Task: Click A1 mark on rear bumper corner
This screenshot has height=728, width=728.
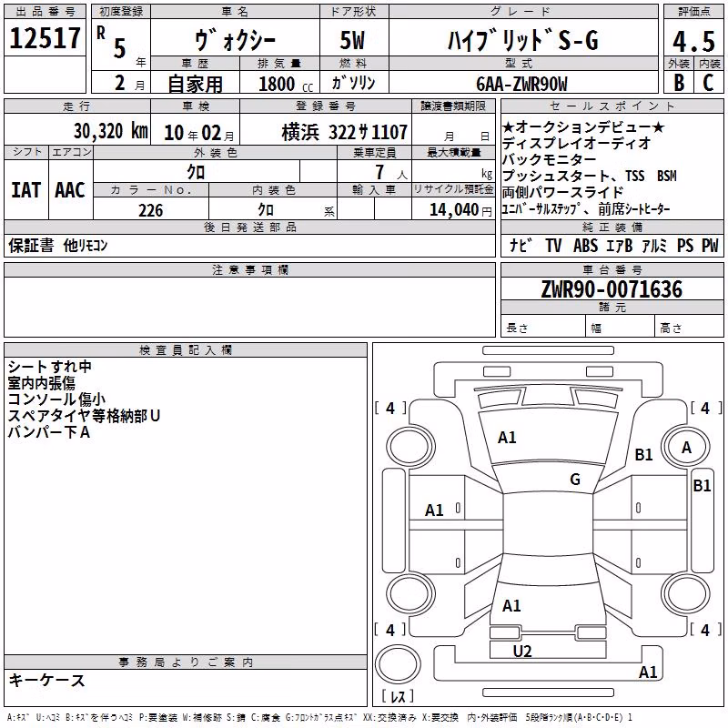Action: tap(648, 672)
